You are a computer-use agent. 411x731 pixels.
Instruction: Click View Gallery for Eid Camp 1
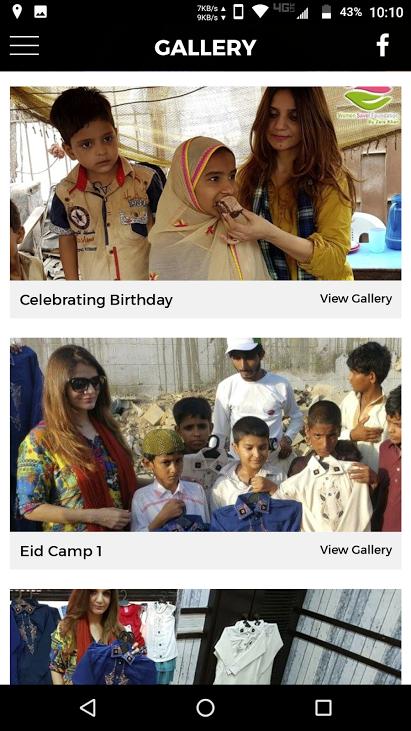coord(356,550)
